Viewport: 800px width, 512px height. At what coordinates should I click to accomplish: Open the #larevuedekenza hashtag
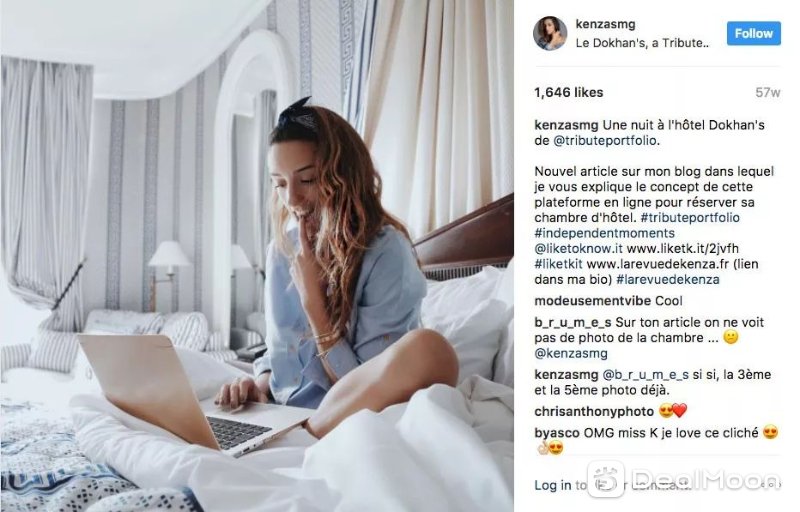667,279
